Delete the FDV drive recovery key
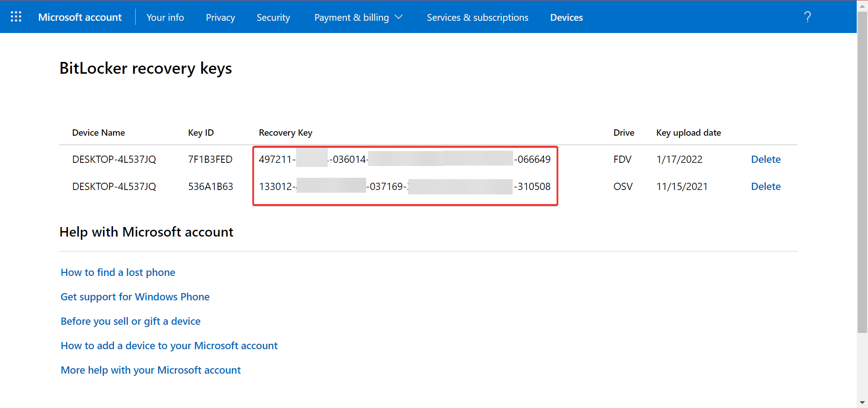 point(765,159)
